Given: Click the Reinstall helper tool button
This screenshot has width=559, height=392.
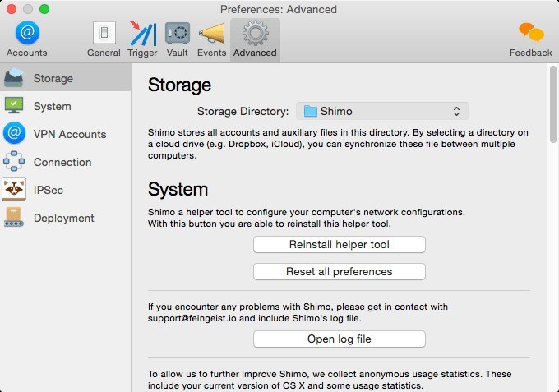Looking at the screenshot, I should [339, 244].
